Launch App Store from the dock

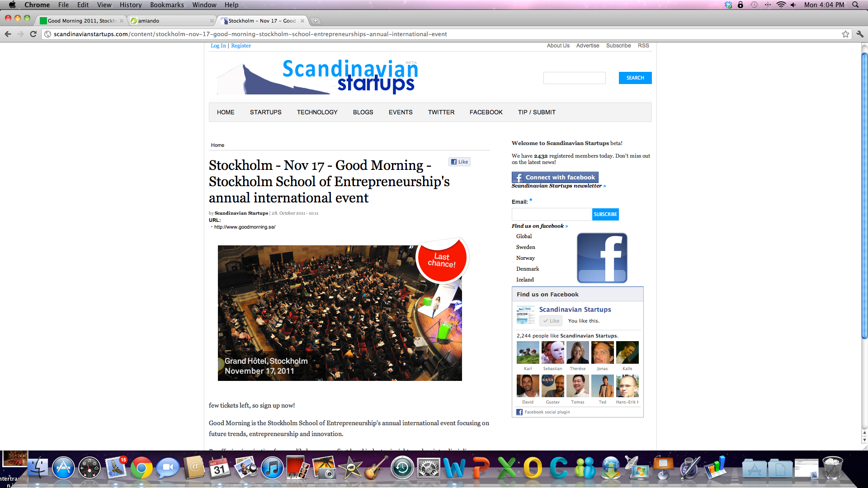click(63, 468)
